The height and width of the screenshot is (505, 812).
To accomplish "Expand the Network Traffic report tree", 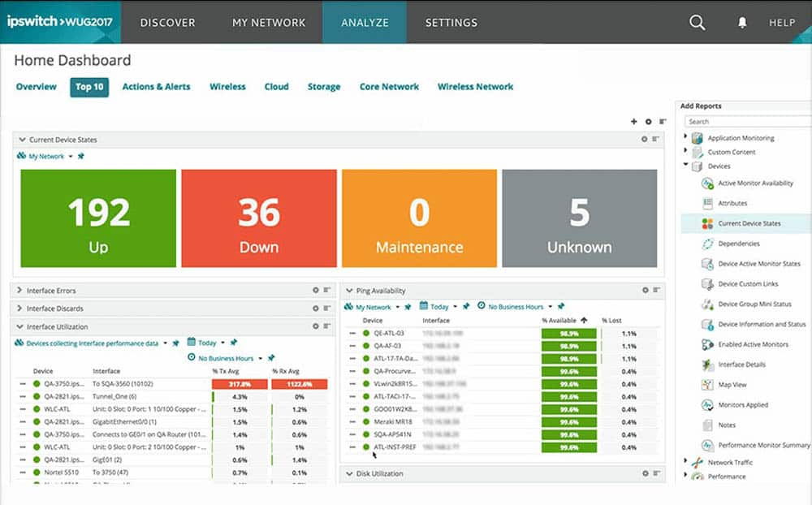I will click(x=685, y=460).
